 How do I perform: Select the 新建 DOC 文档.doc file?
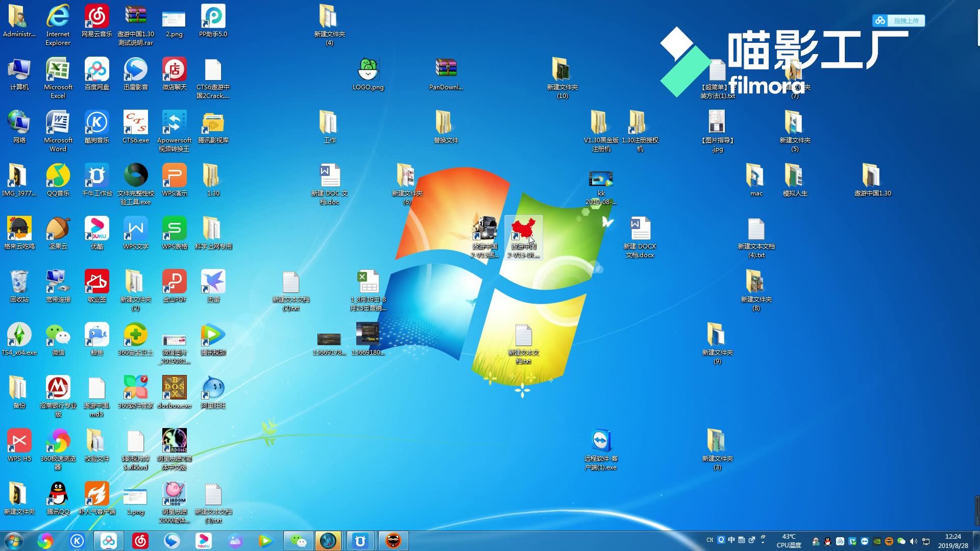329,184
